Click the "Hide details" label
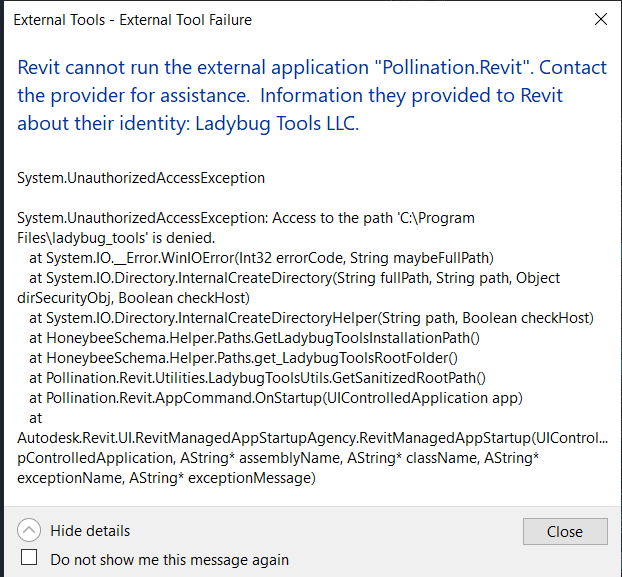Screen dimensions: 622x577 click(x=90, y=531)
